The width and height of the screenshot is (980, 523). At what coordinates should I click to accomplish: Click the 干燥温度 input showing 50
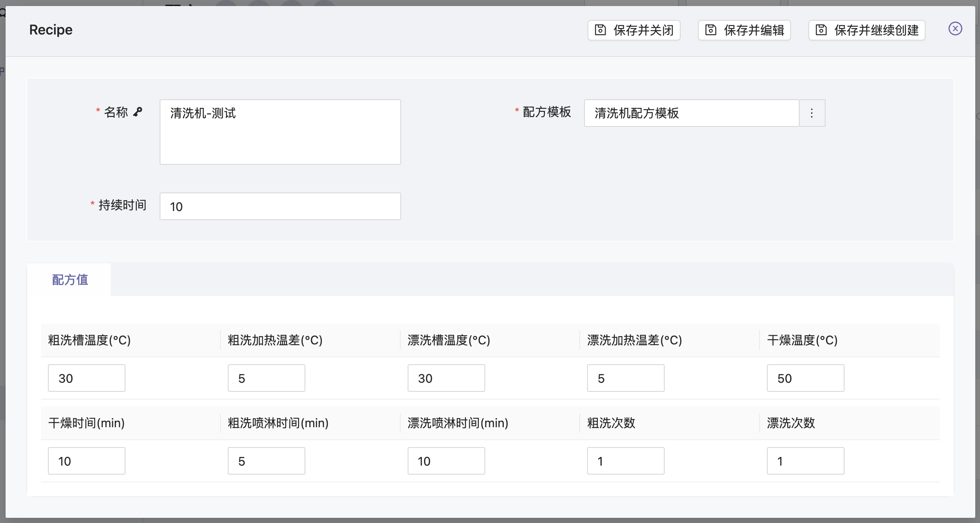(x=805, y=378)
